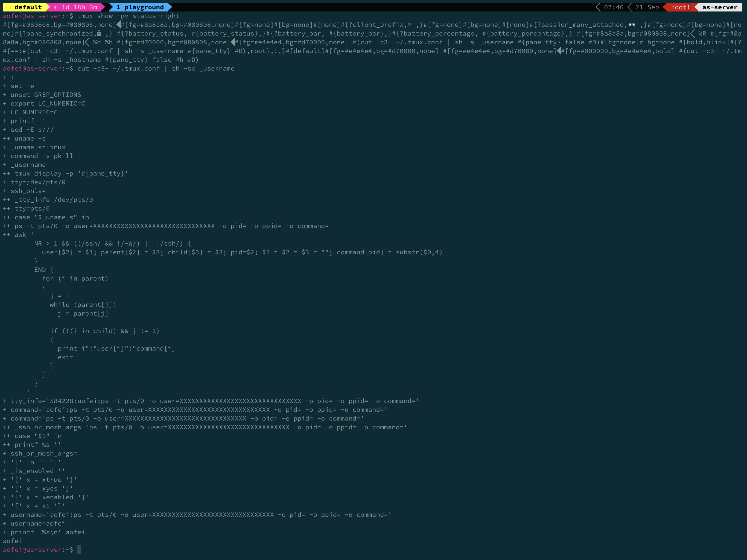Click the 'while (parent[j])' line

click(83, 305)
